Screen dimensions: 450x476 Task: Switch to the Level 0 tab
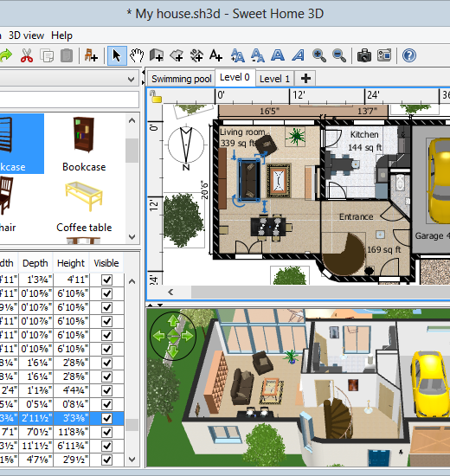click(235, 77)
